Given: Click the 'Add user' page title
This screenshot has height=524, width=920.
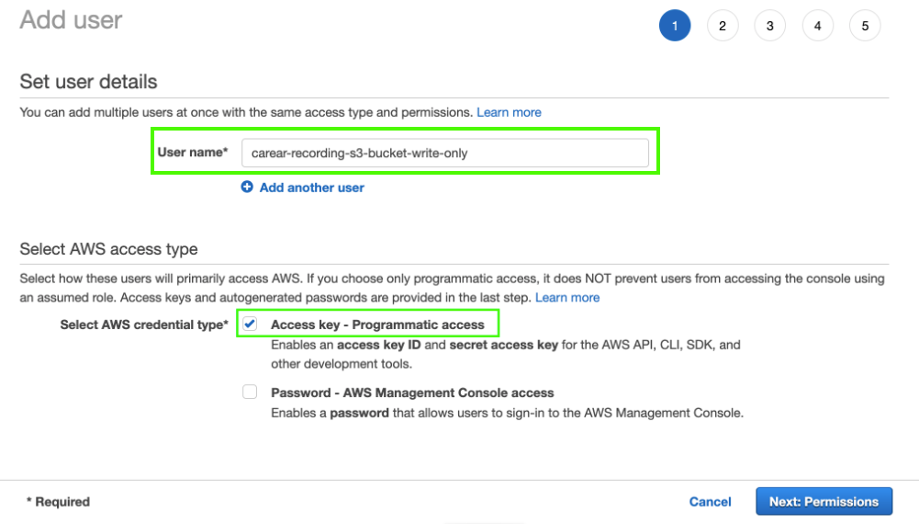Looking at the screenshot, I should point(71,20).
